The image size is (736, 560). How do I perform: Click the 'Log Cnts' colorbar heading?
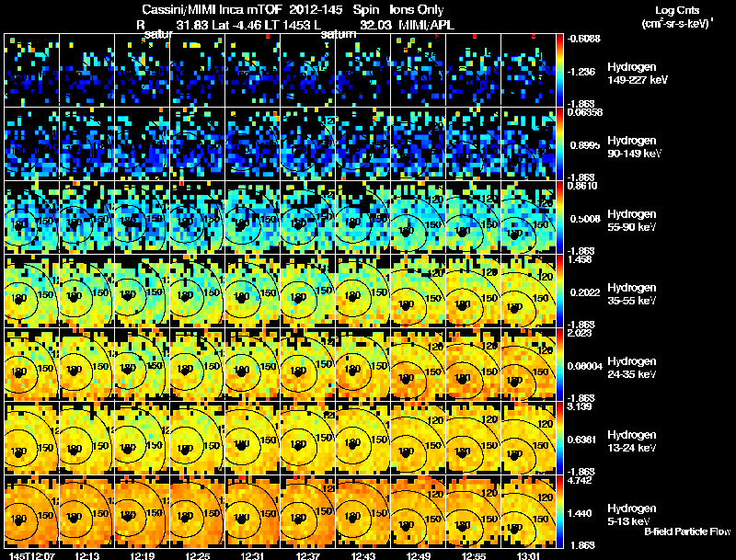click(677, 10)
